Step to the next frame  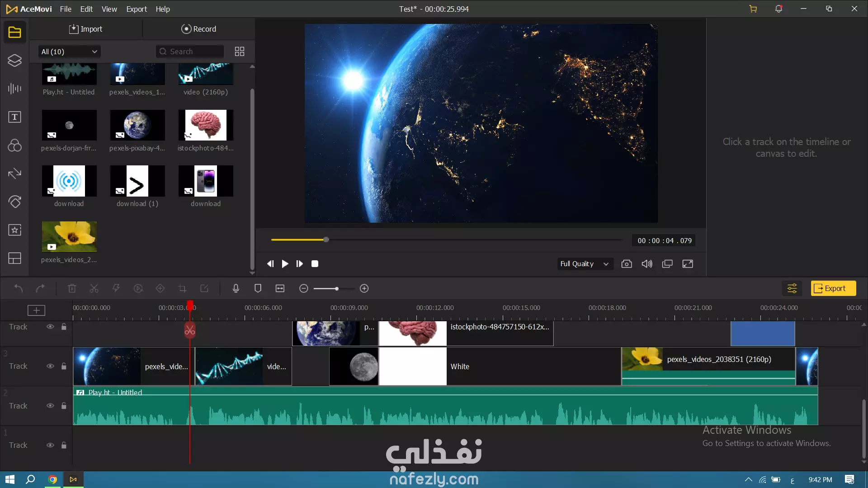coord(300,264)
